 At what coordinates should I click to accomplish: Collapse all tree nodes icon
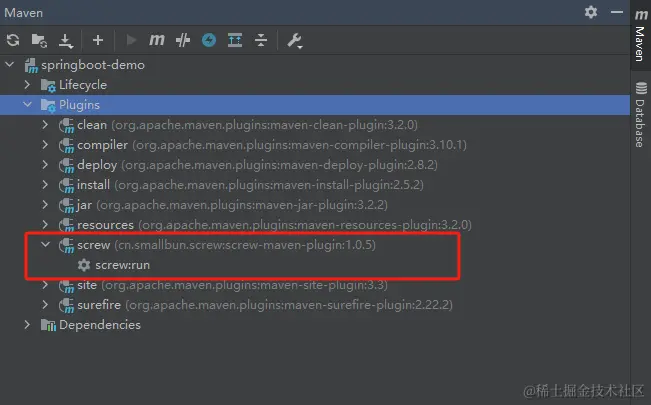(x=261, y=40)
